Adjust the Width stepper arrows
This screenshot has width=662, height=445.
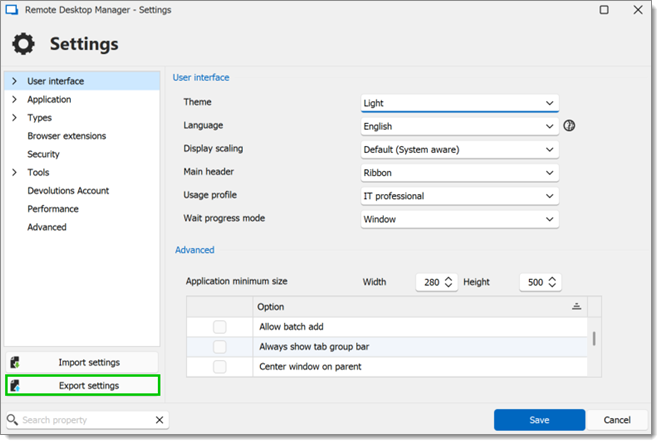tap(448, 282)
